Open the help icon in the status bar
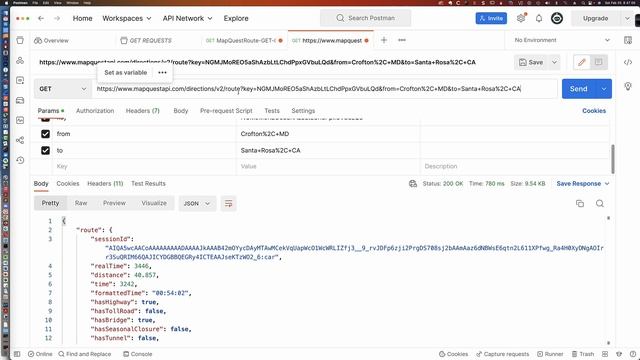The image size is (640, 360). click(x=633, y=354)
